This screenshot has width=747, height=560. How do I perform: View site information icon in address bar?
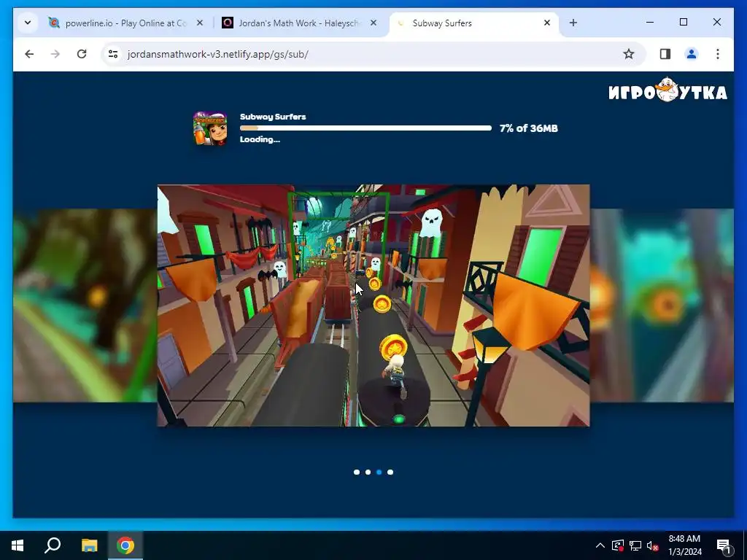point(113,54)
